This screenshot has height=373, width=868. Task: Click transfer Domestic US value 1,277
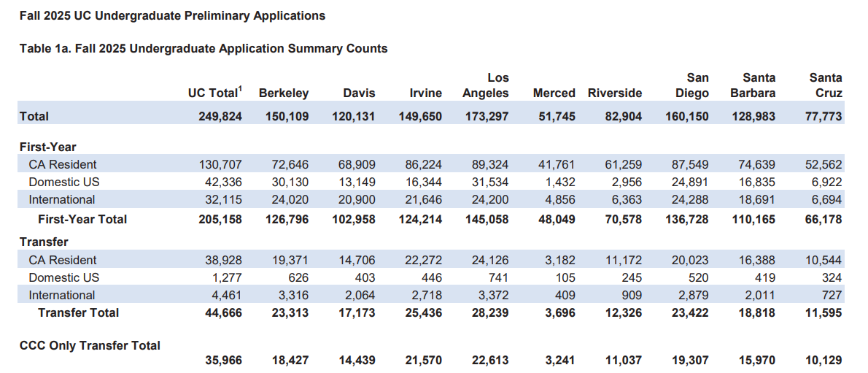pyautogui.click(x=228, y=277)
